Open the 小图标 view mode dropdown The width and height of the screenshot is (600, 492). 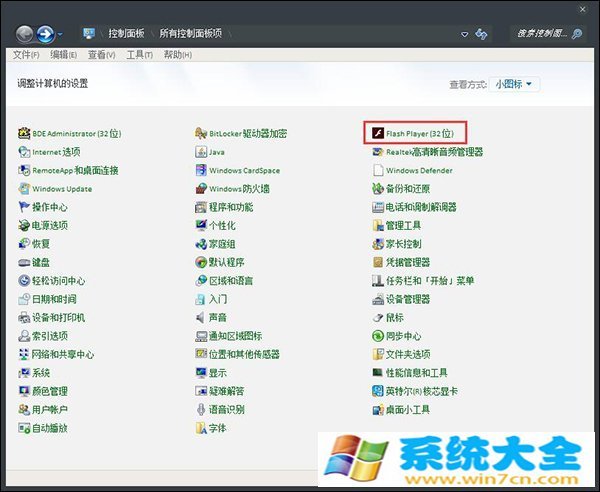pos(514,84)
